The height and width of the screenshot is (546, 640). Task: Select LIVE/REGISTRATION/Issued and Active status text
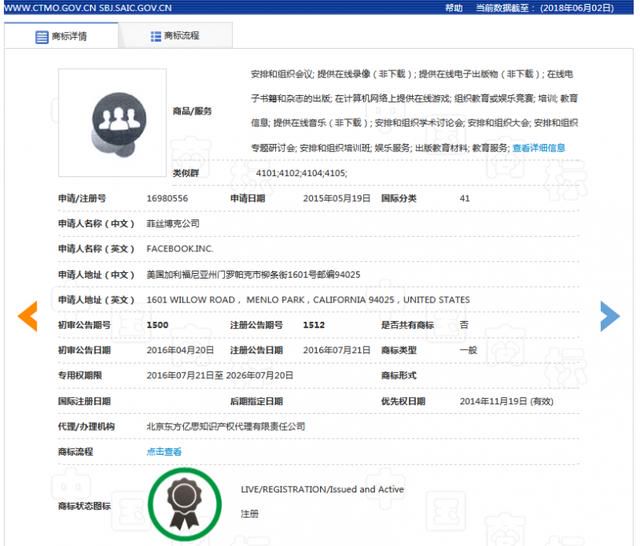tap(322, 489)
